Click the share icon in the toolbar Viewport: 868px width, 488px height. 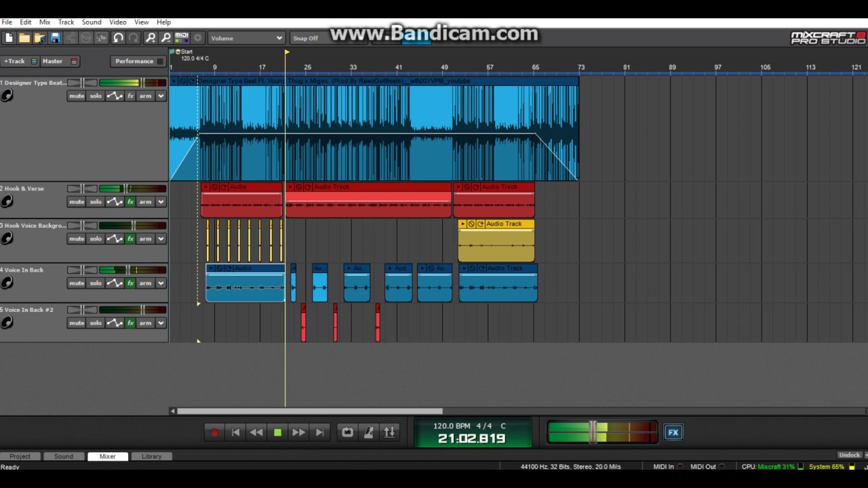[x=71, y=38]
